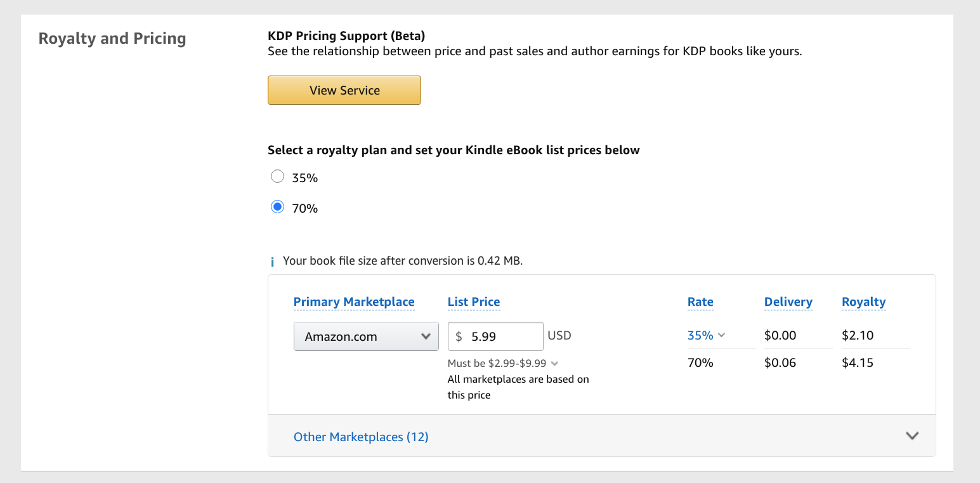Click the View Service button
This screenshot has height=483, width=980.
(x=344, y=90)
